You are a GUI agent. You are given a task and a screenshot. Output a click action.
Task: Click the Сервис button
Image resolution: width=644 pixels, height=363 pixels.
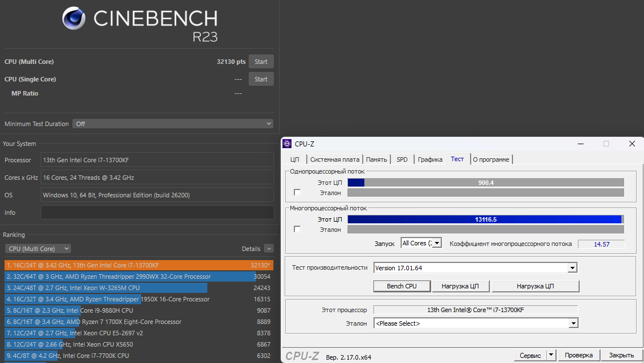530,355
